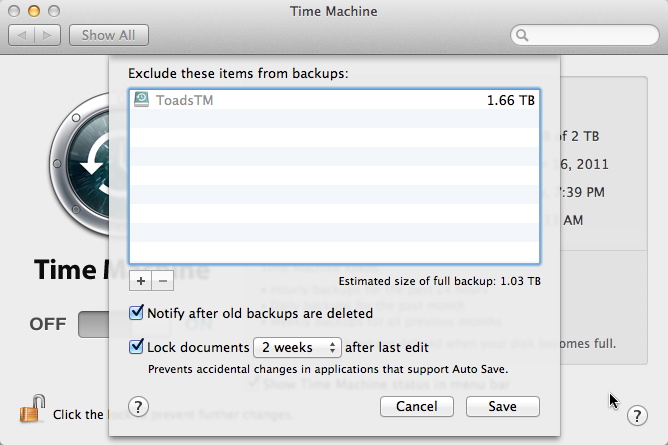Minimize the Time Machine window

coord(34,11)
